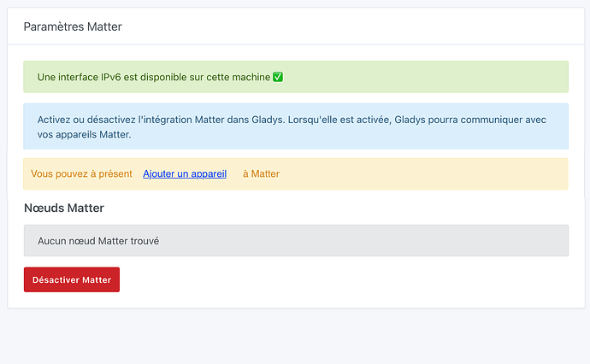Click the word 'Activez' in the blue banner
This screenshot has width=590, height=364.
[x=54, y=118]
